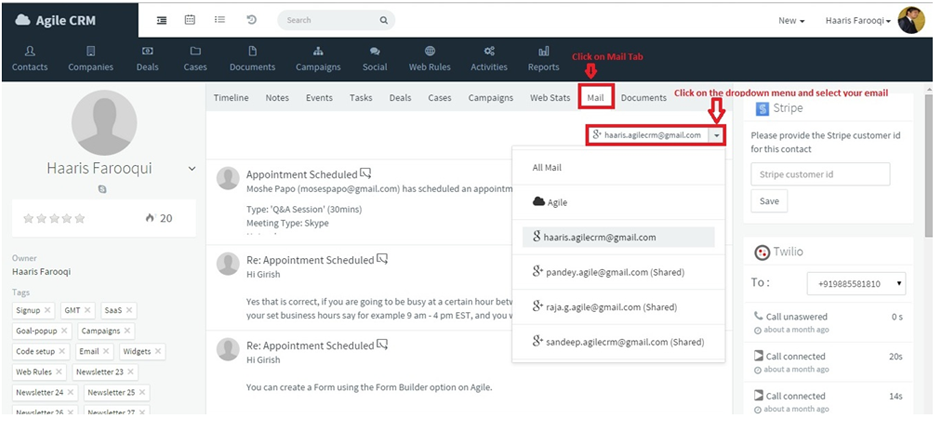Open Campaigns in the dark navigation bar
The width and height of the screenshot is (936, 432).
tap(318, 59)
